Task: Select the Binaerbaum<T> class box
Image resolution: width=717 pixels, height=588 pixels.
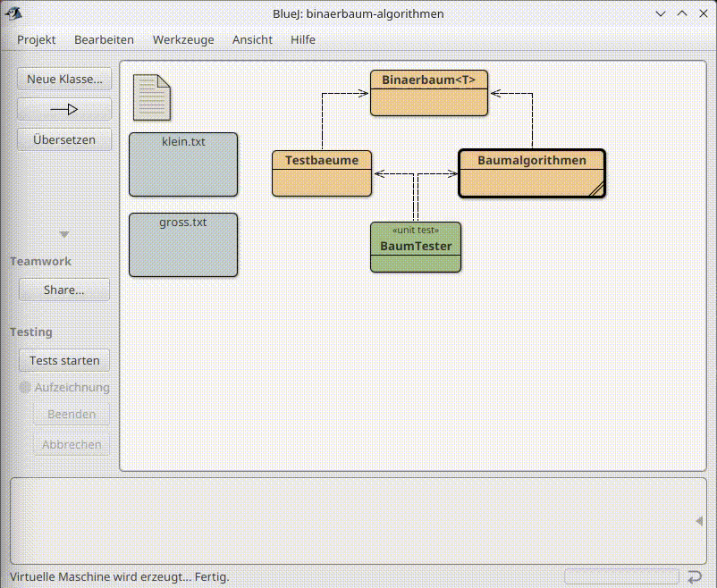Action: click(x=429, y=93)
